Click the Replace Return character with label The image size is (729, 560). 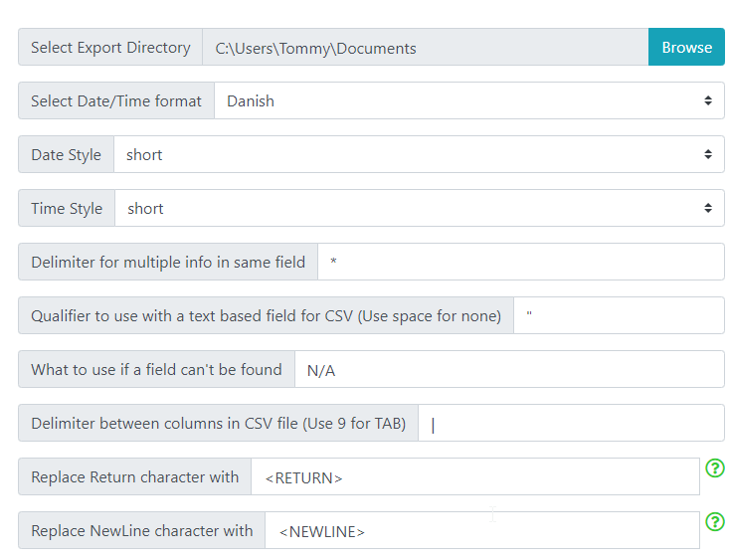tap(134, 476)
